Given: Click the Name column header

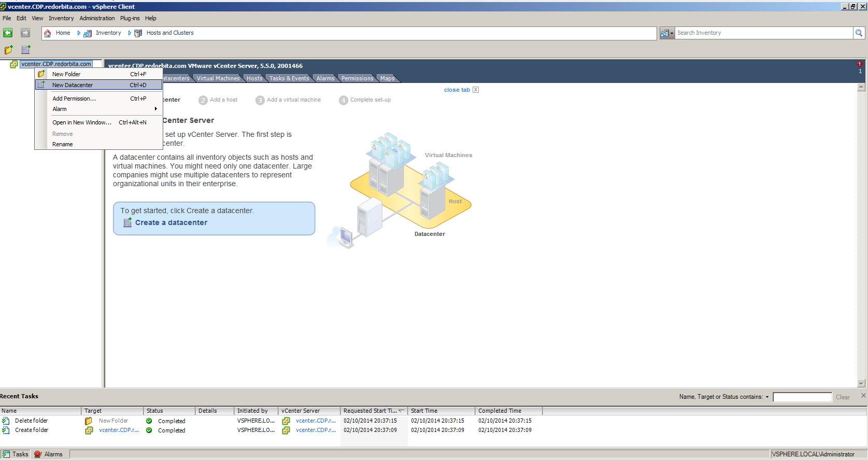Looking at the screenshot, I should 40,411.
